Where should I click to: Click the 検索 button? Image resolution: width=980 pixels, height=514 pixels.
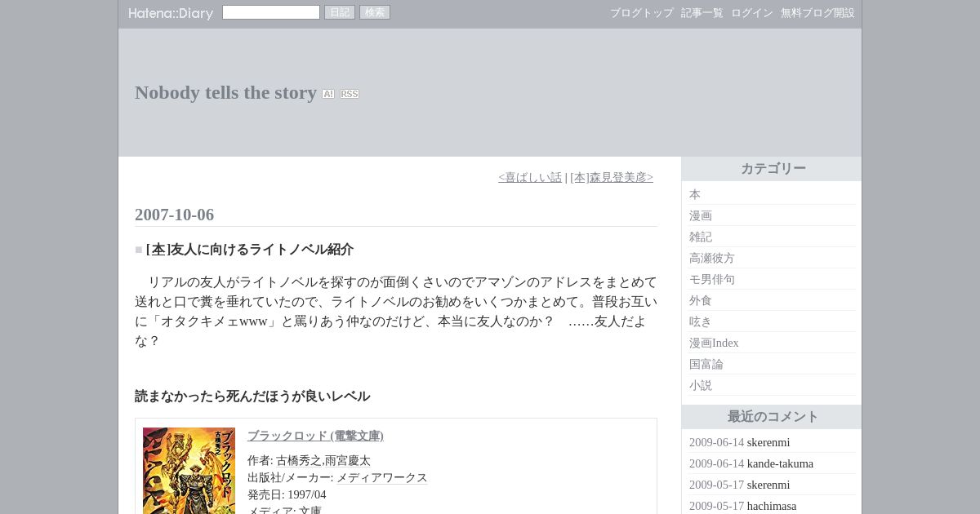[x=375, y=12]
